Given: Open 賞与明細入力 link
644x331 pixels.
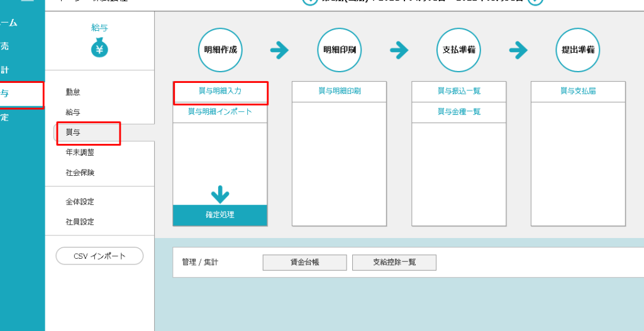Looking at the screenshot, I should coord(220,91).
